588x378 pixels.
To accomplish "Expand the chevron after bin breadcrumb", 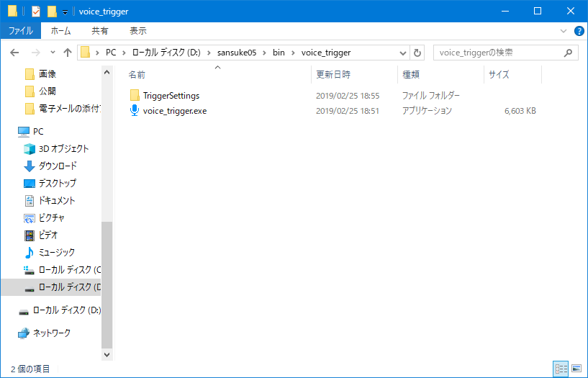I will tap(293, 53).
